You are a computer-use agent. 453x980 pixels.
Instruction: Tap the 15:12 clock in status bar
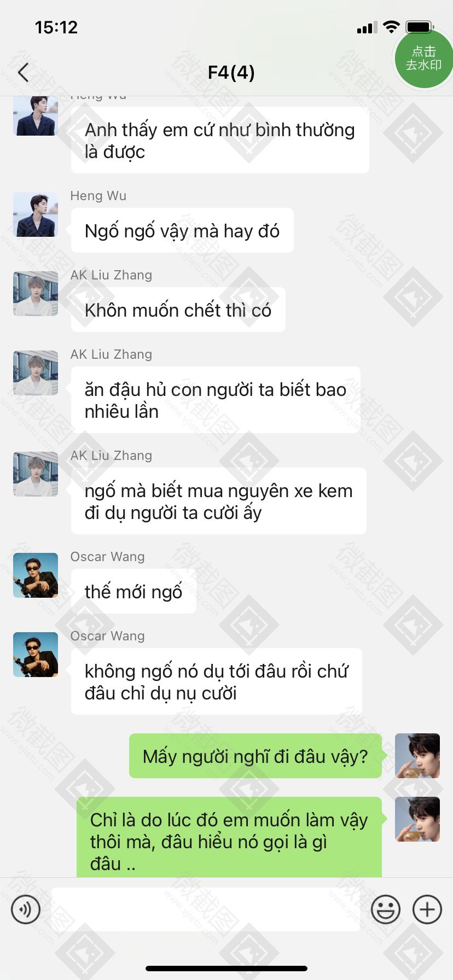(56, 27)
